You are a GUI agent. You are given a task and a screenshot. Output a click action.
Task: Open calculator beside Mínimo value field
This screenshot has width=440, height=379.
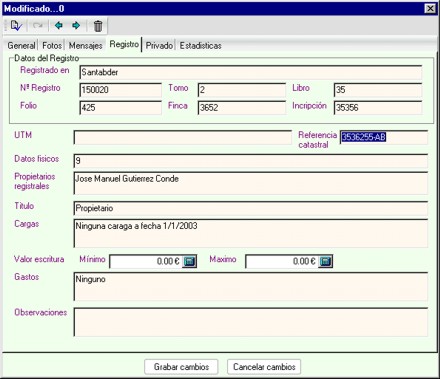(x=189, y=261)
